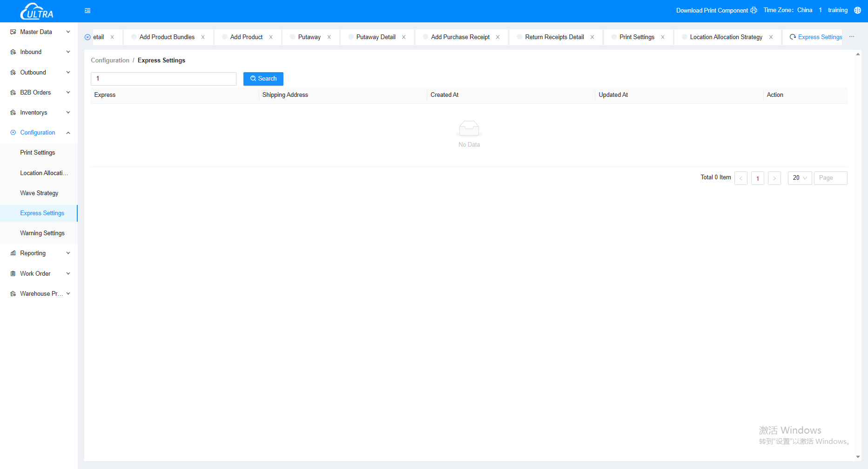Expand the B2B Orders chevron
This screenshot has width=868, height=469.
[68, 93]
